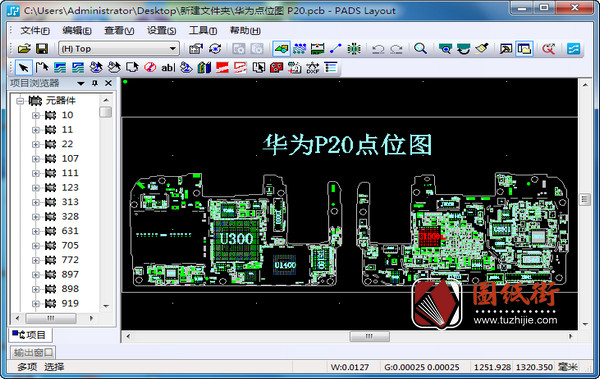This screenshot has width=600, height=379.
Task: Expand the component 22 node
Action: [x=36, y=144]
